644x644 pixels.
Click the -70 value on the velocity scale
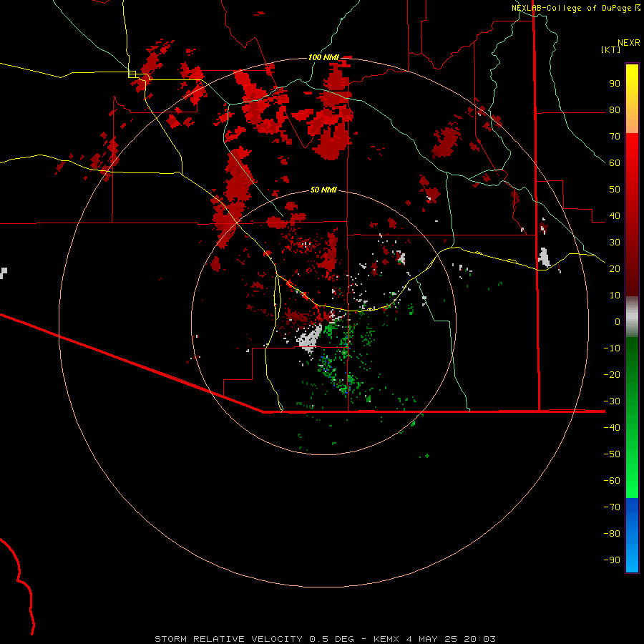(612, 507)
